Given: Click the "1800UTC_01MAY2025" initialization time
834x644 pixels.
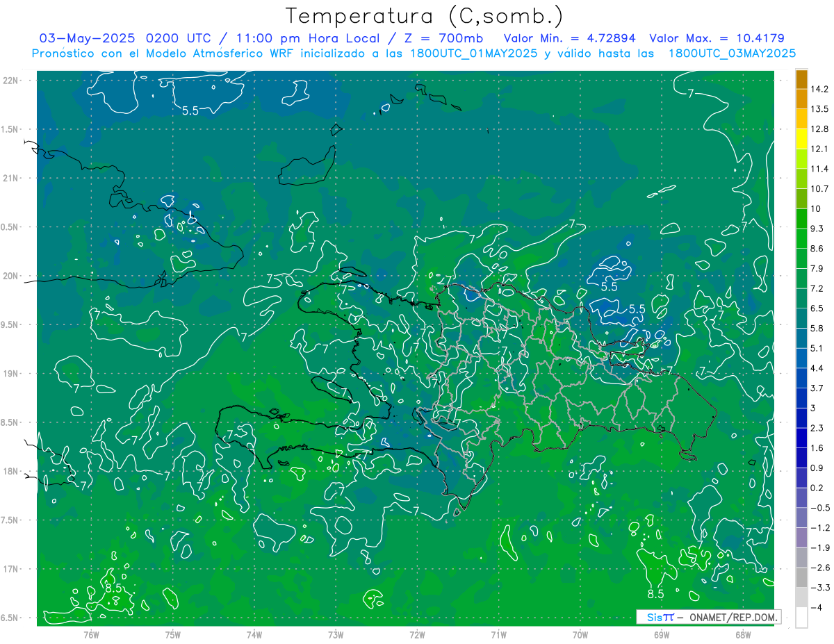Looking at the screenshot, I should click(473, 53).
